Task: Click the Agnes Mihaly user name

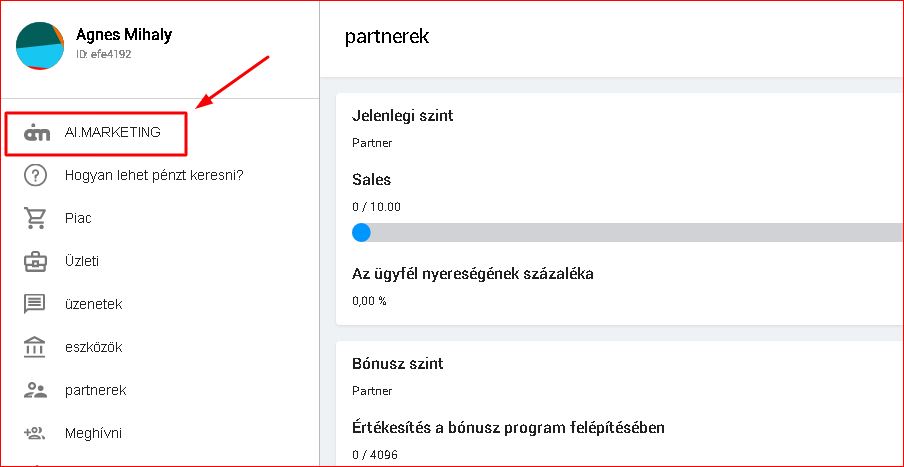Action: click(124, 35)
